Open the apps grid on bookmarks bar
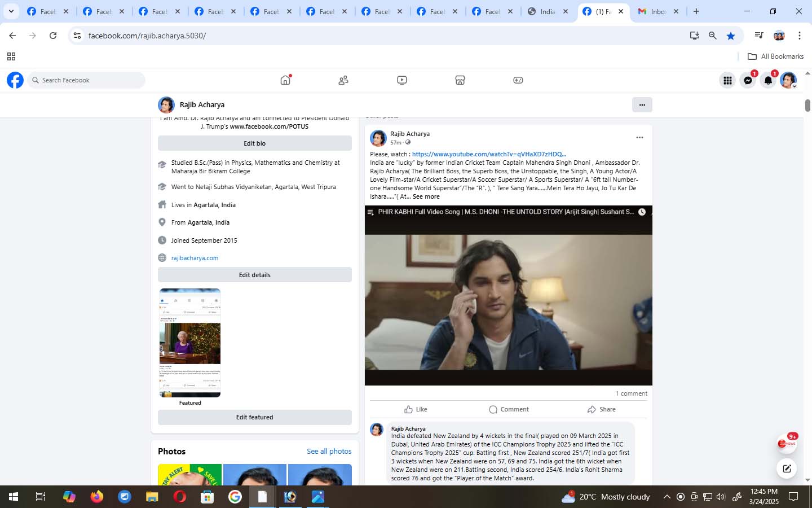 [x=11, y=56]
